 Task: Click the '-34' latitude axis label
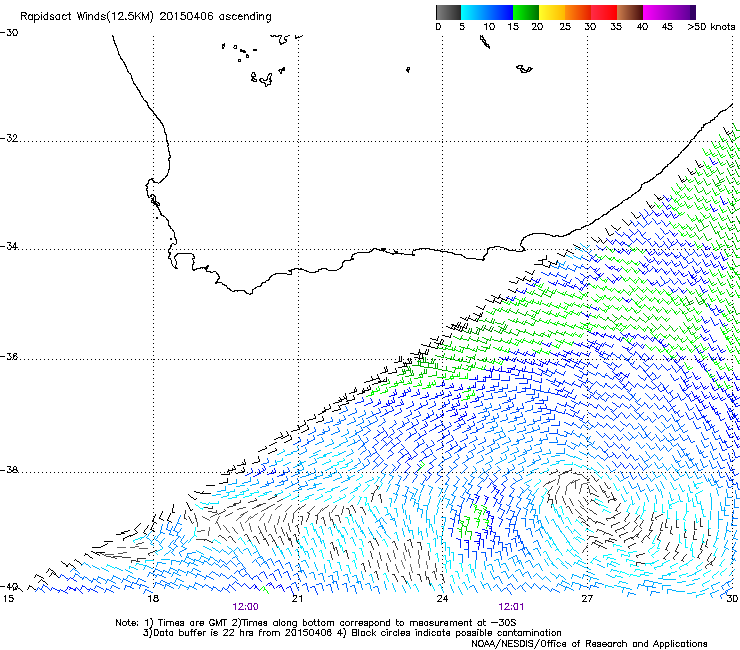[x=9, y=246]
